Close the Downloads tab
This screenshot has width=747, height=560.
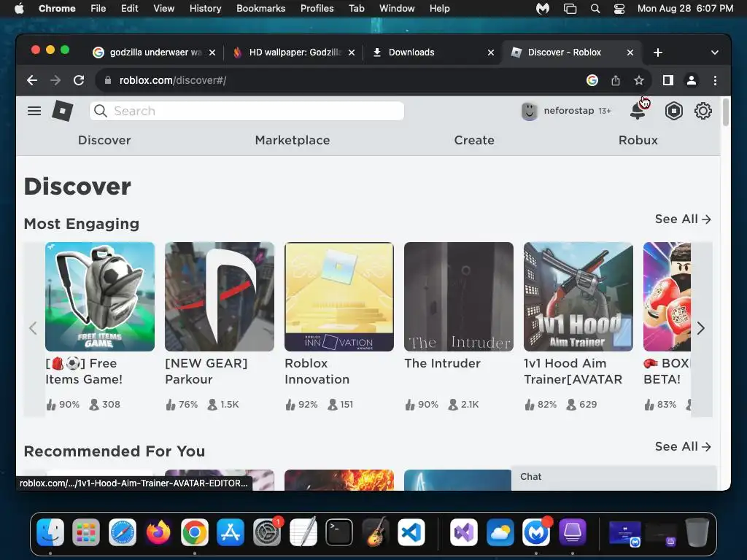[491, 52]
